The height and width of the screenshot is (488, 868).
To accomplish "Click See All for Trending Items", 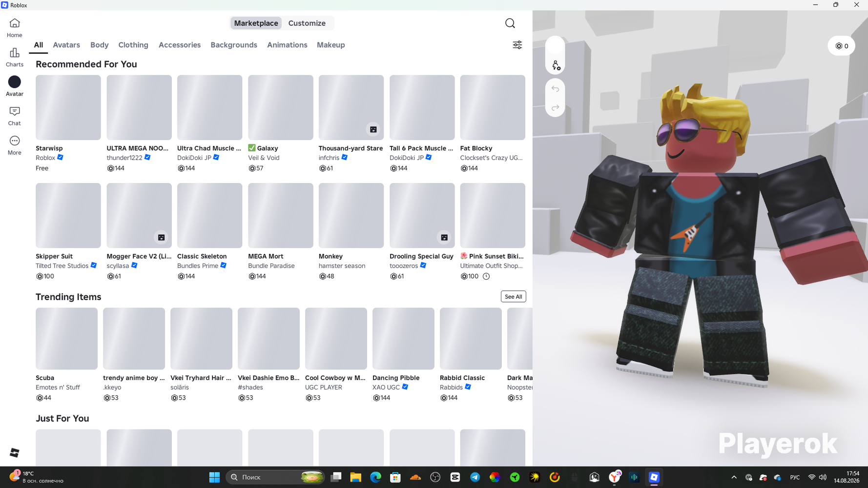I will (513, 297).
